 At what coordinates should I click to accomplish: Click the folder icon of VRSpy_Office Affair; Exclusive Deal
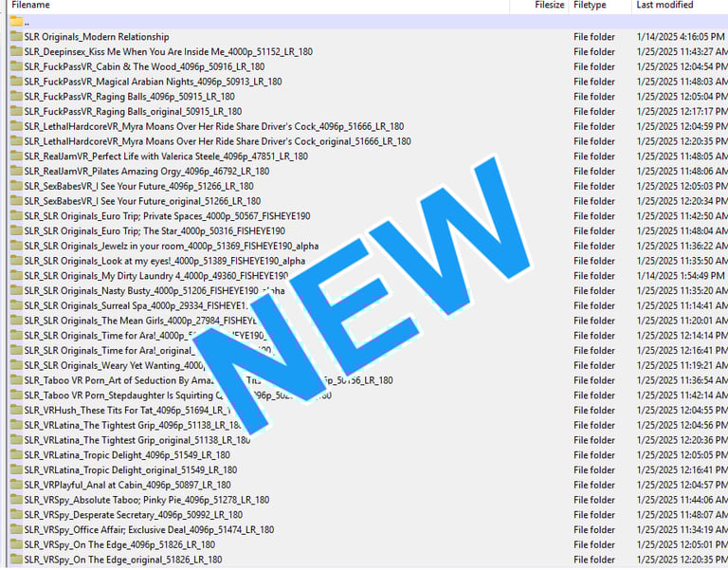point(17,529)
